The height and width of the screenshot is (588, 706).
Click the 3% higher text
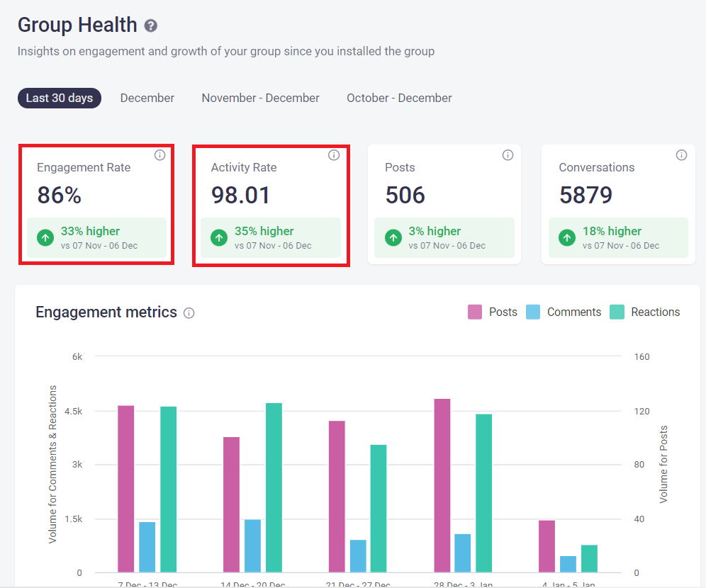[x=435, y=231]
